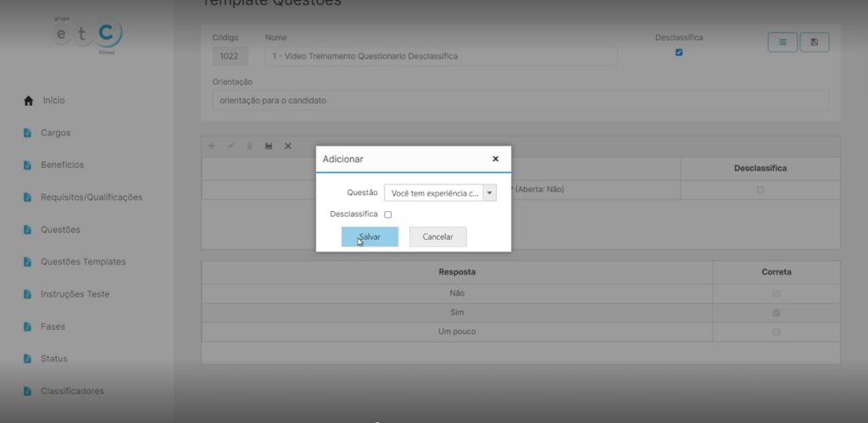Go to Requisitos/Qualificações menu item

(x=92, y=198)
